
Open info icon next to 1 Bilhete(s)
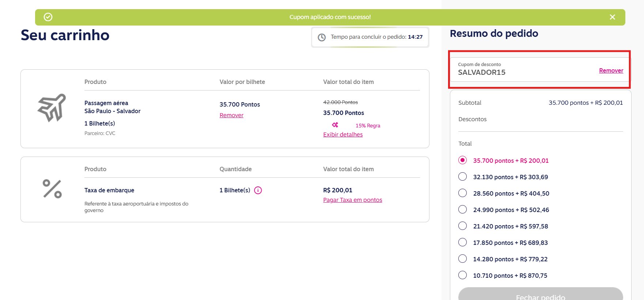click(x=258, y=190)
